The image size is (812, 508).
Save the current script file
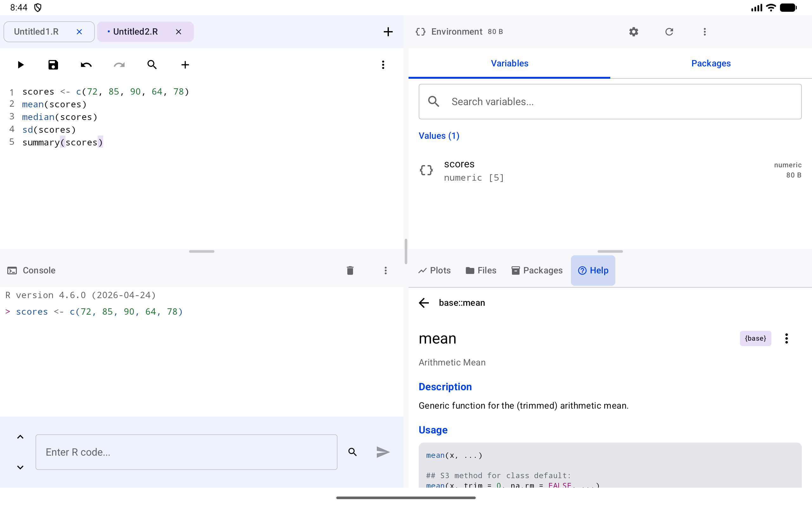pyautogui.click(x=53, y=65)
